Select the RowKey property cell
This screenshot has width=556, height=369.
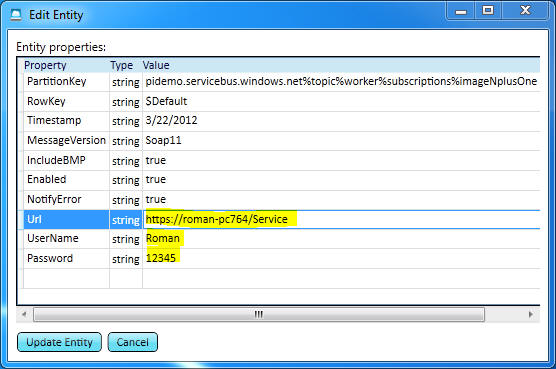click(x=66, y=102)
